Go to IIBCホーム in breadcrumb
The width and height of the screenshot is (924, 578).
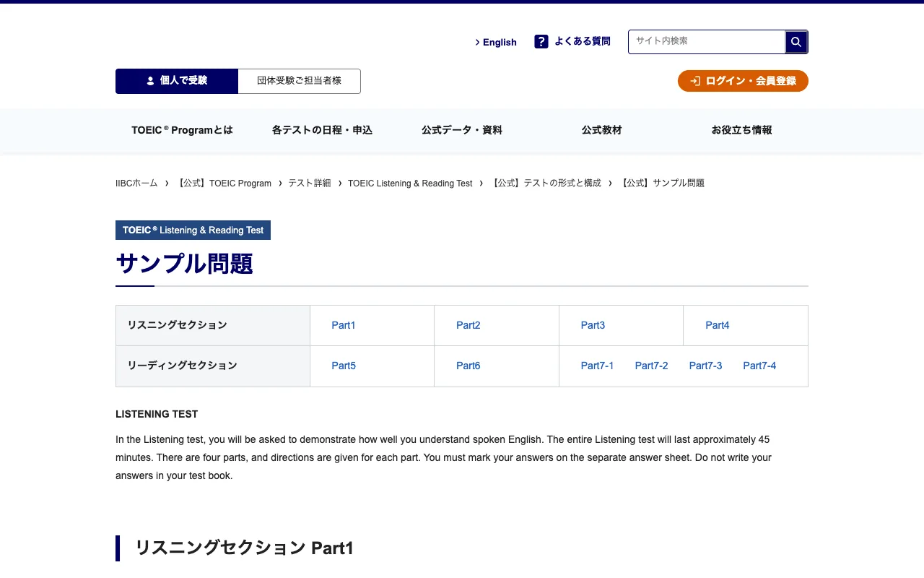[136, 184]
